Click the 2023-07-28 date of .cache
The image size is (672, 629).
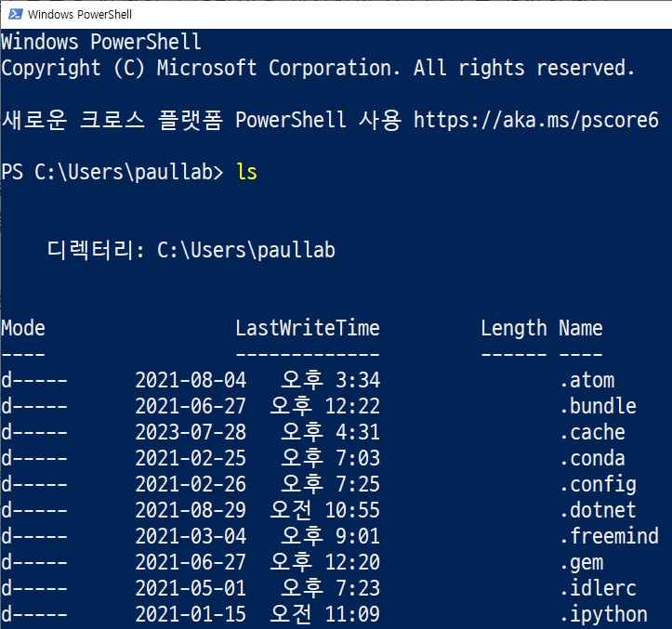191,432
